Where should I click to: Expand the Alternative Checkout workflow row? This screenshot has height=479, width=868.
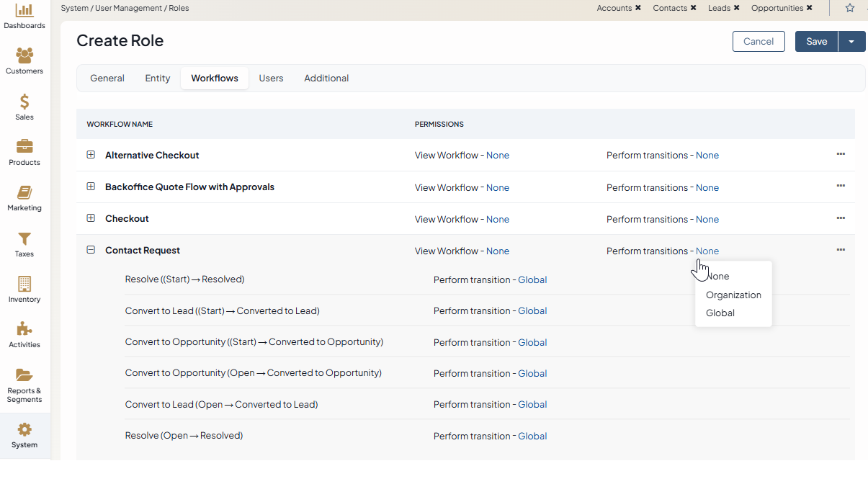pyautogui.click(x=91, y=155)
